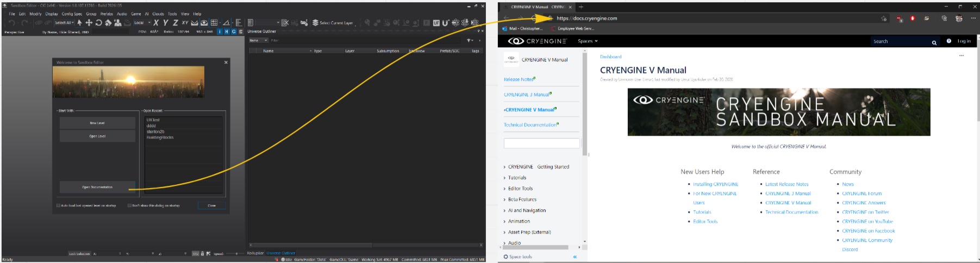Click the magnet U icon in toolbar
The image size is (980, 263).
446,23
